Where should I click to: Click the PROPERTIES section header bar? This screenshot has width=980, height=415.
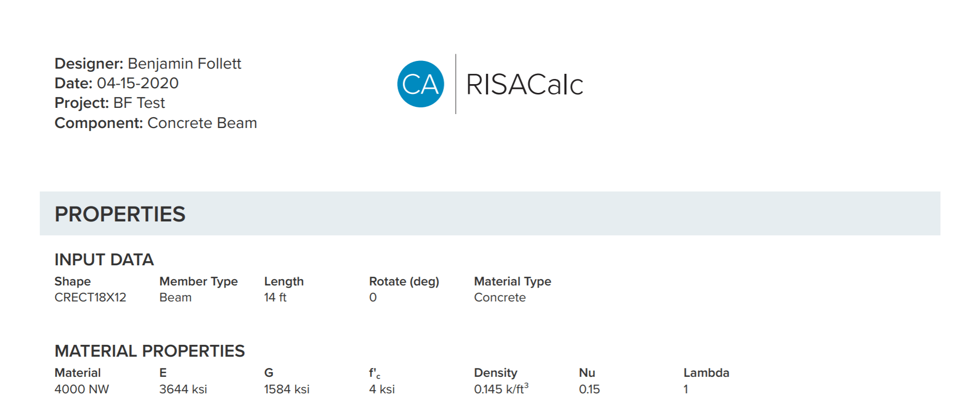pyautogui.click(x=489, y=214)
